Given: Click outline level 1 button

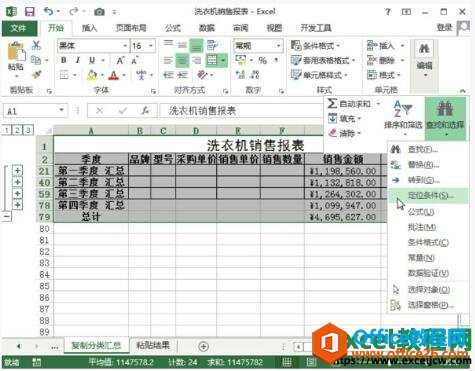Looking at the screenshot, I should tap(7, 130).
